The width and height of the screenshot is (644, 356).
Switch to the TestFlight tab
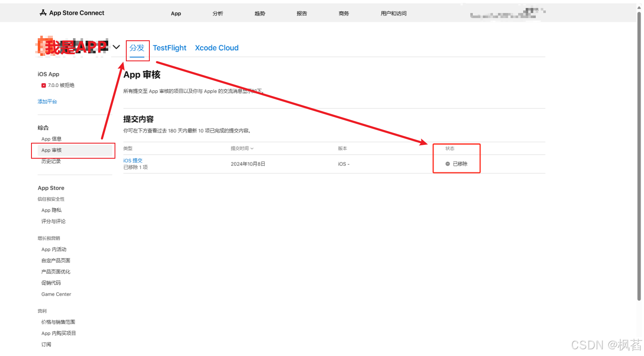point(169,48)
